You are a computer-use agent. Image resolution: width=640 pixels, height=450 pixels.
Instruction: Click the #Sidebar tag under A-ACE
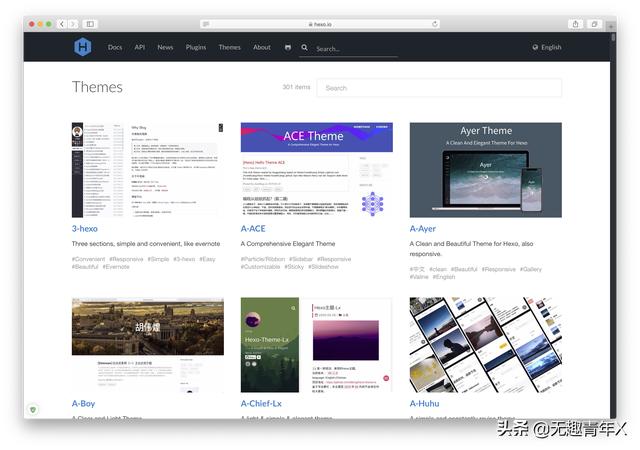point(301,259)
